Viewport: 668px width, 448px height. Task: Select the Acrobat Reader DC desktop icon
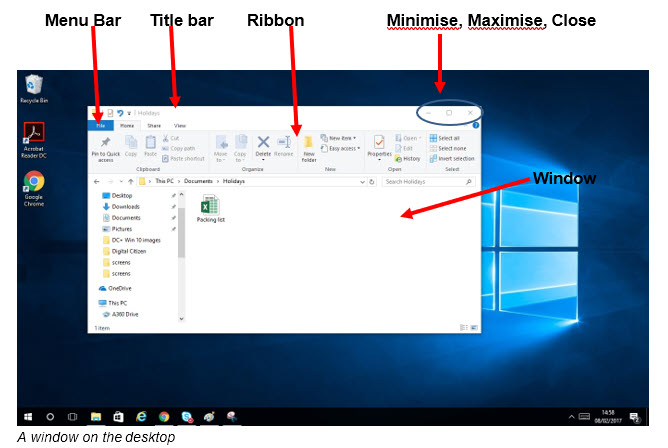(x=34, y=140)
